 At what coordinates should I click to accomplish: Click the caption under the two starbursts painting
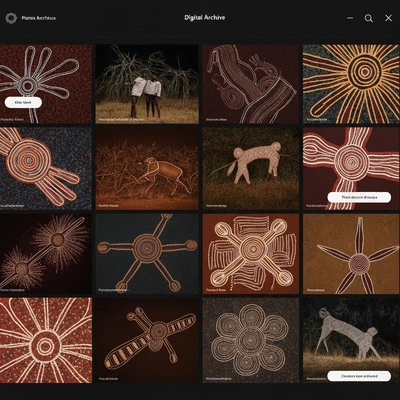[12, 290]
